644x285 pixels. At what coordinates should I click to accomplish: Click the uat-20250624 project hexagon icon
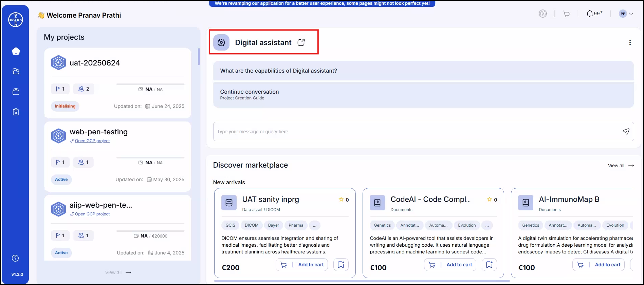pos(58,63)
